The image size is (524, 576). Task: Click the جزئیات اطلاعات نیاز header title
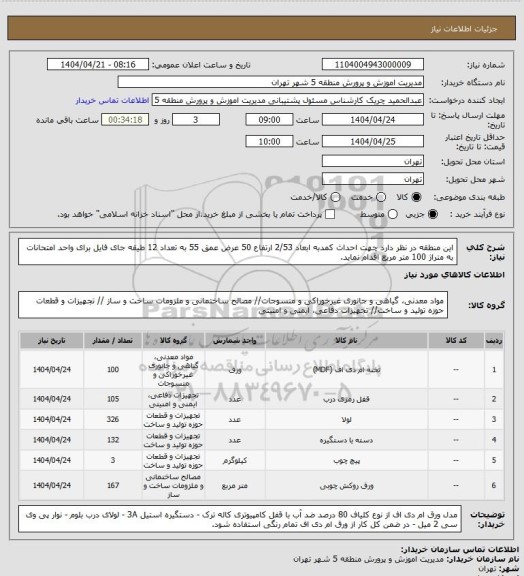pyautogui.click(x=464, y=29)
